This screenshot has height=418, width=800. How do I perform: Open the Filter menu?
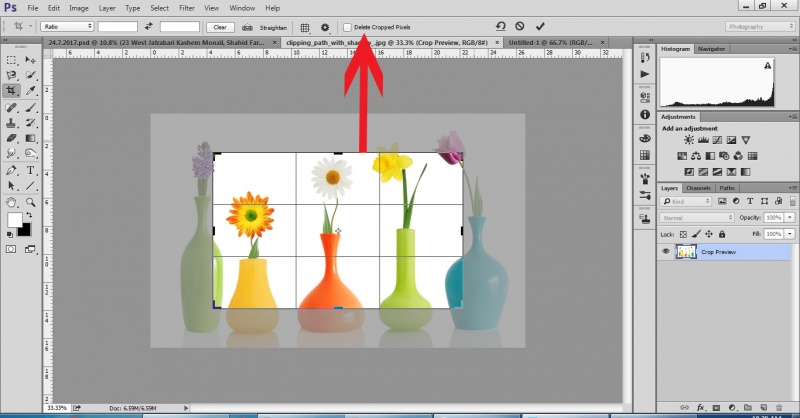click(187, 8)
